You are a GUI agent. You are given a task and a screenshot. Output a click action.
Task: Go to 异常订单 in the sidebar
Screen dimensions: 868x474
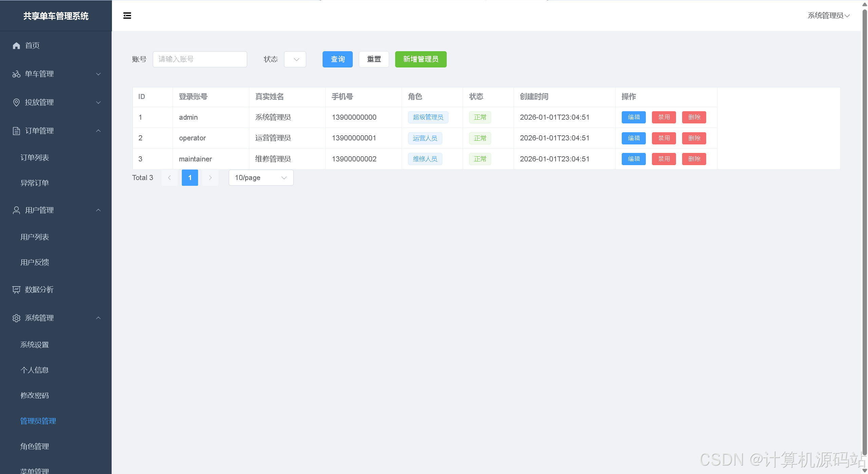(x=35, y=183)
